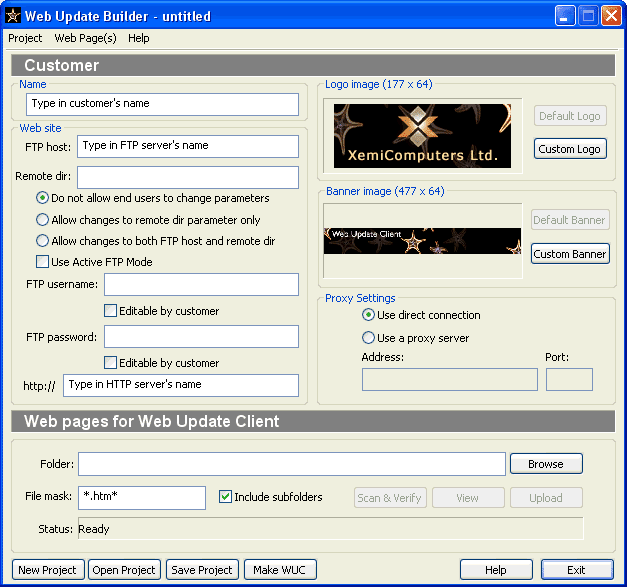Click the Make WUC button
Viewport: 627px width, 587px height.
click(280, 570)
